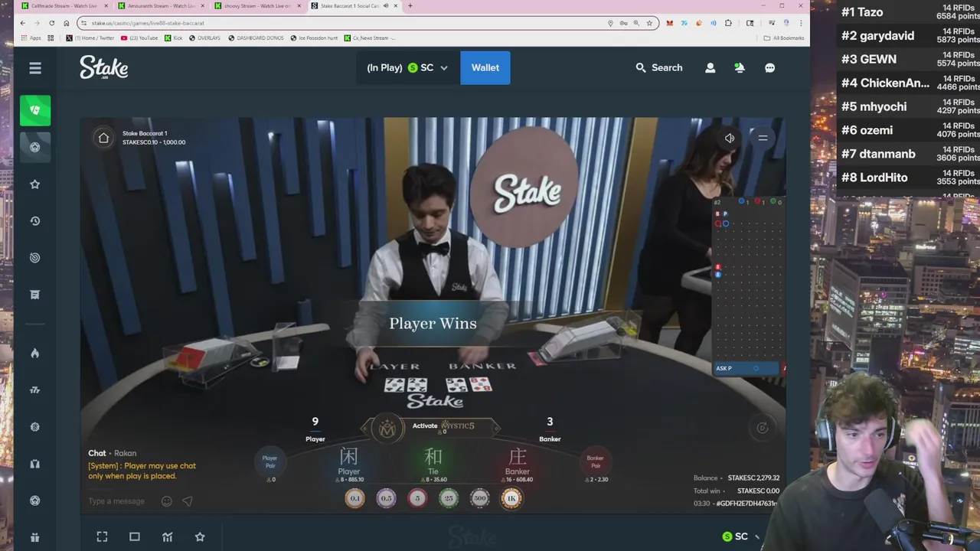Open the challenges target icon in sidebar
The width and height of the screenshot is (980, 551).
coord(35,257)
